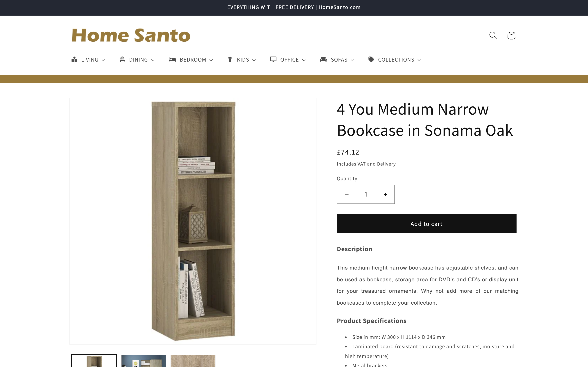Click the Collections tag icon
The height and width of the screenshot is (367, 588).
click(x=371, y=60)
